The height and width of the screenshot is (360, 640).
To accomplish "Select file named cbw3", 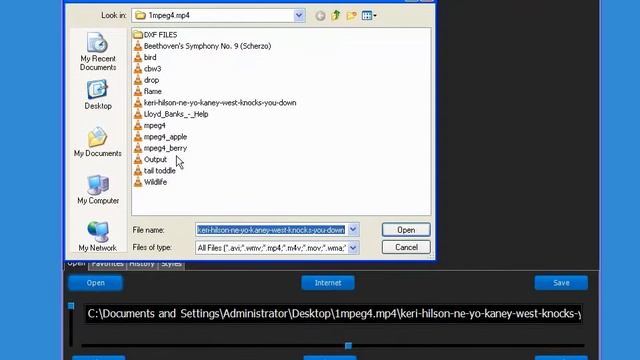I will click(153, 69).
